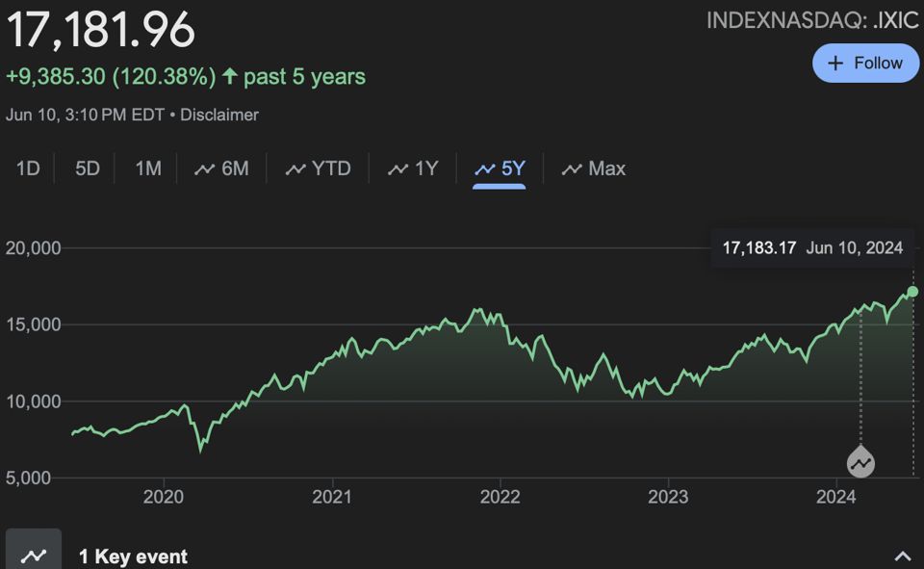924x569 pixels.
Task: Show year-to-date YTD chart
Action: pos(319,168)
